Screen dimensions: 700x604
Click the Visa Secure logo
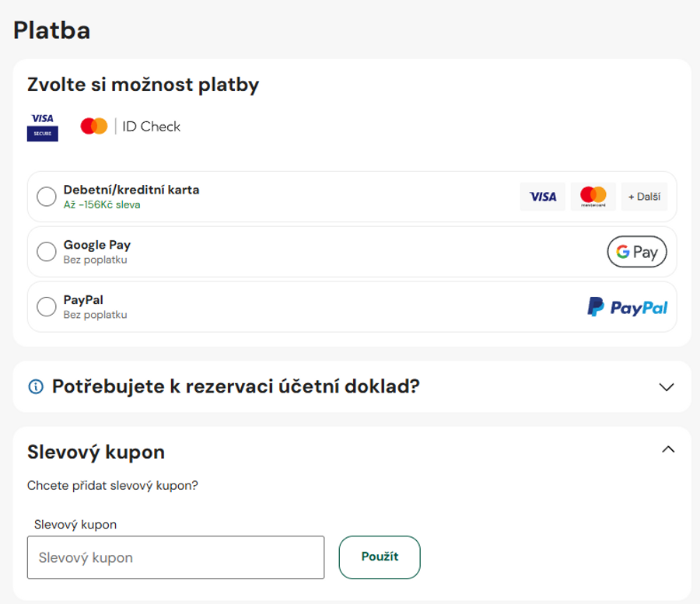click(x=43, y=127)
